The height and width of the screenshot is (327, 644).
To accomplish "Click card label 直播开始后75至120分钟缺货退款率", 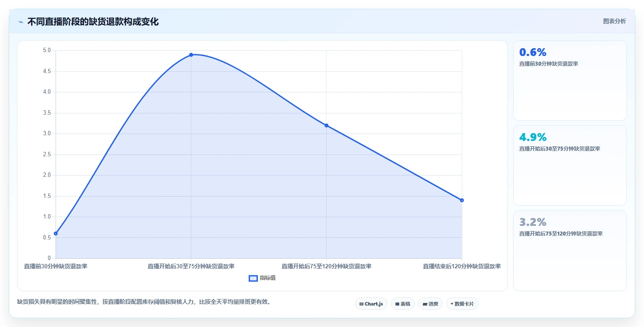I will tap(561, 234).
